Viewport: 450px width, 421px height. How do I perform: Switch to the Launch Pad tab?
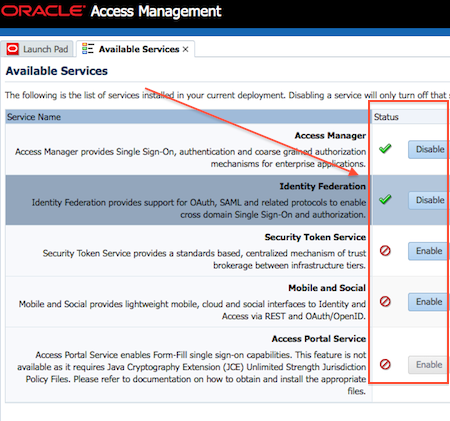point(37,49)
